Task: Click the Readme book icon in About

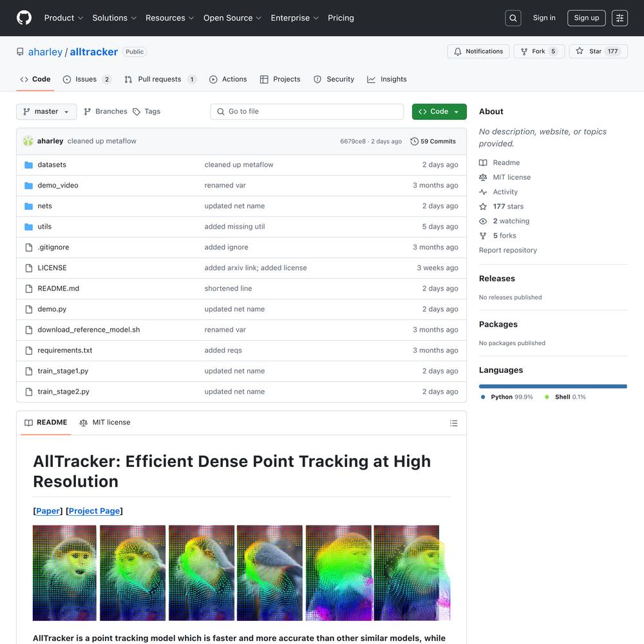Action: point(483,163)
